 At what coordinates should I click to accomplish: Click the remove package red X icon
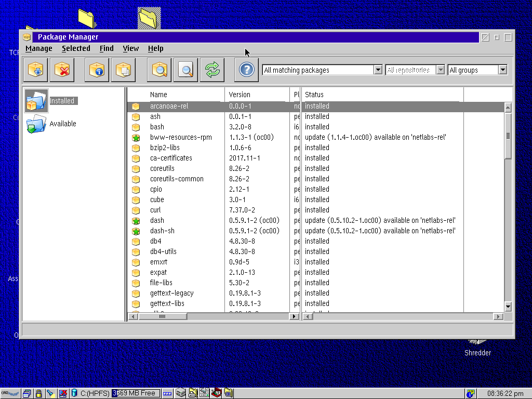[x=62, y=70]
